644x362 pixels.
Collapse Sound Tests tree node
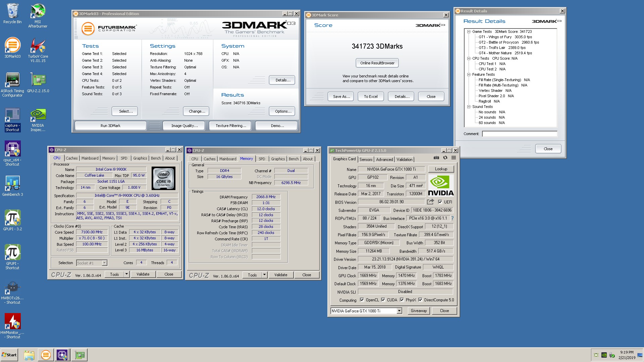pos(469,107)
